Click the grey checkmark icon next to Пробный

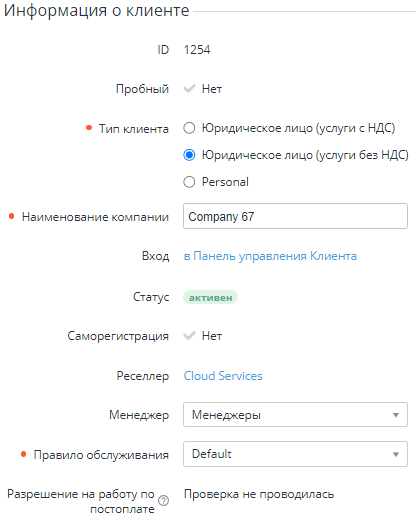pyautogui.click(x=189, y=89)
